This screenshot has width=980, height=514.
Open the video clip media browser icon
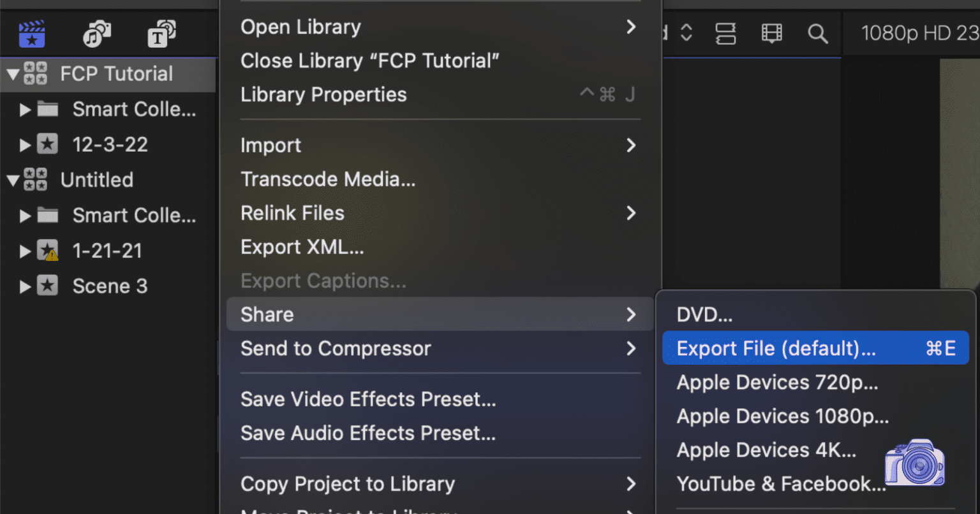[x=31, y=33]
